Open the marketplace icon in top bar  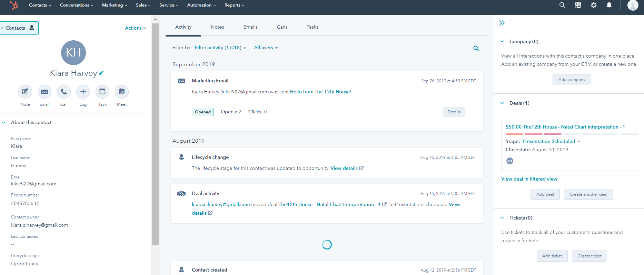pos(578,5)
